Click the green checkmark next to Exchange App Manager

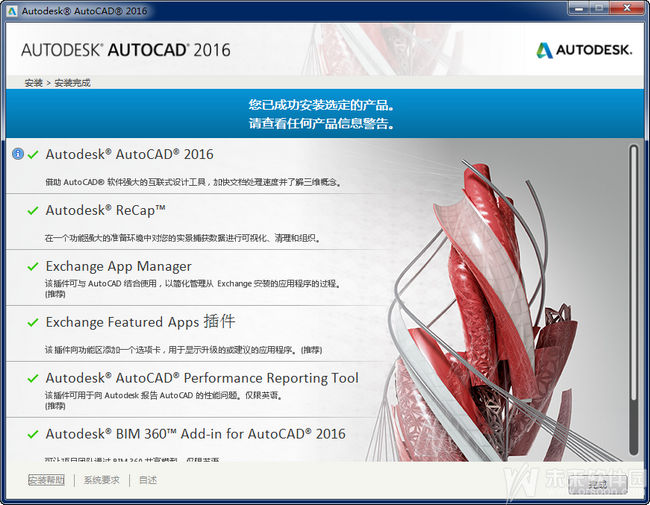(33, 267)
